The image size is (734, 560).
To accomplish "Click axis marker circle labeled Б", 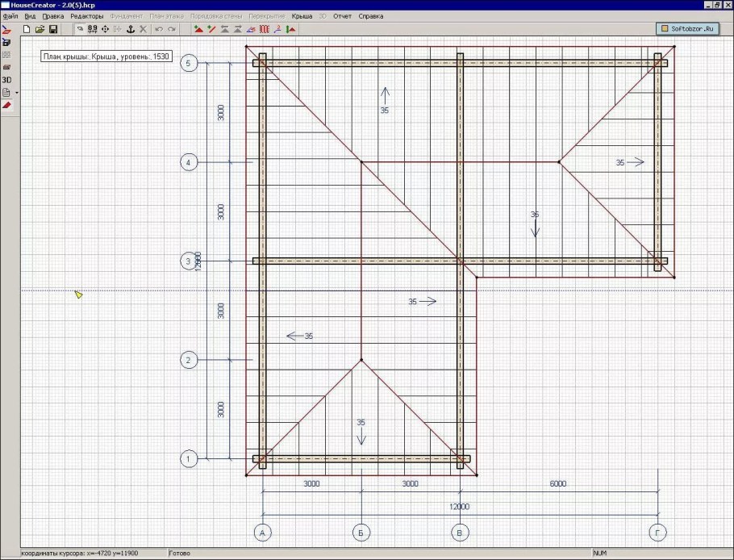I will click(361, 531).
